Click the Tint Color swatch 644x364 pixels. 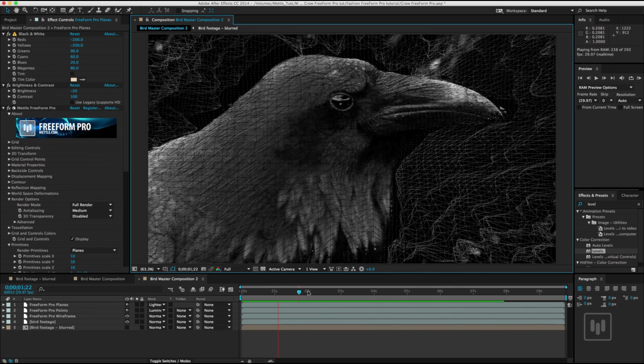pos(74,79)
